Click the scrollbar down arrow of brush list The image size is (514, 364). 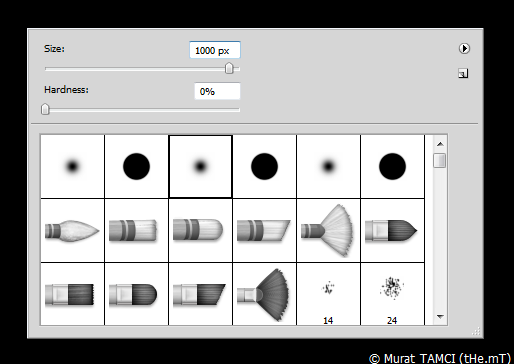click(x=440, y=316)
